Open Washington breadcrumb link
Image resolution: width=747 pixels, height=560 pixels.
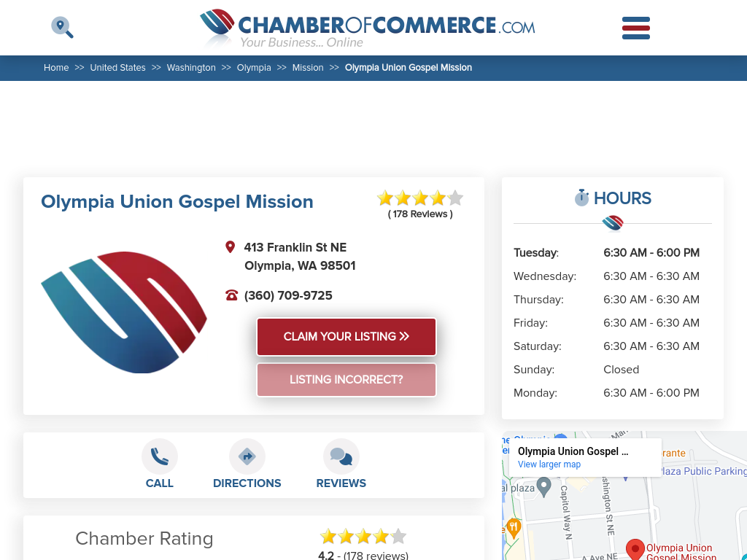[191, 68]
